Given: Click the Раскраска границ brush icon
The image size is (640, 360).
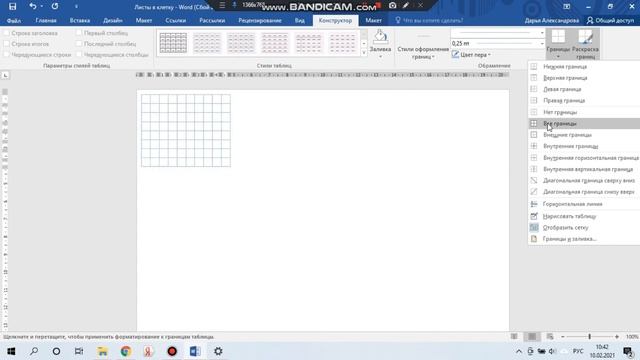Looking at the screenshot, I should click(x=585, y=37).
